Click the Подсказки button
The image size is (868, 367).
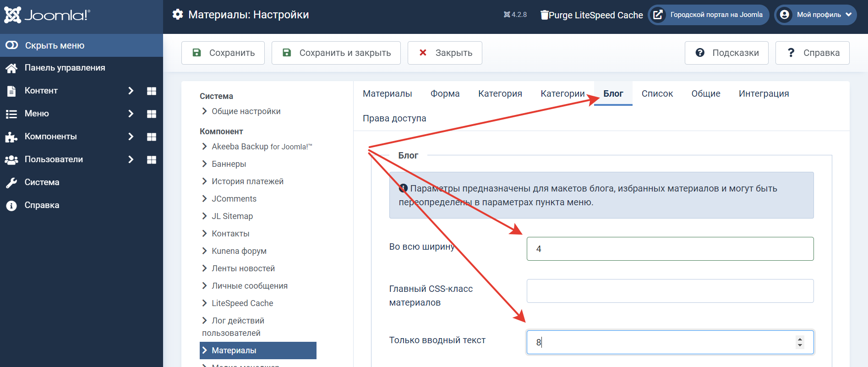pos(726,53)
